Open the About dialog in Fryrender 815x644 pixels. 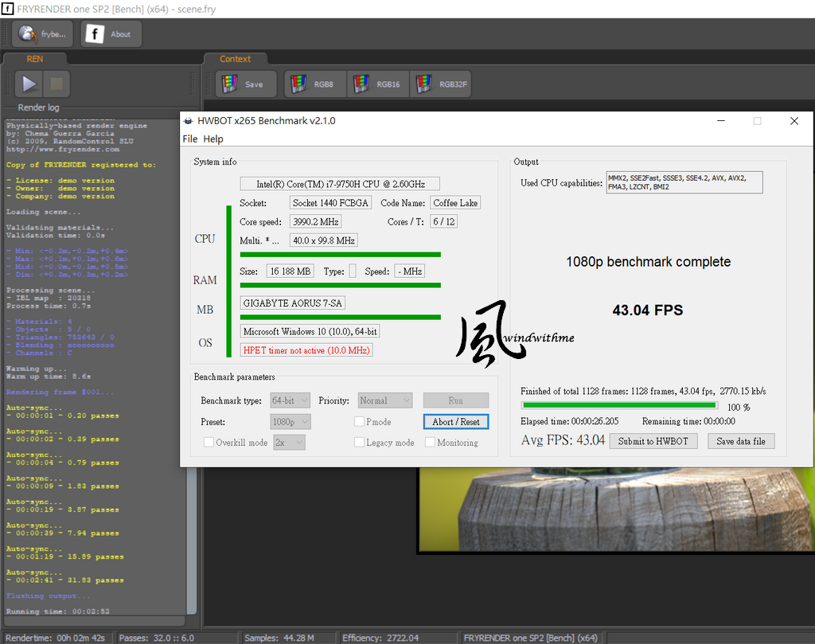(x=111, y=34)
